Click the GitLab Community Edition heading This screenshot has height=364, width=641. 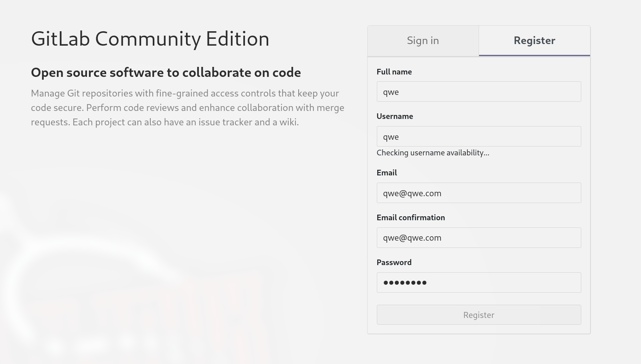click(x=150, y=39)
